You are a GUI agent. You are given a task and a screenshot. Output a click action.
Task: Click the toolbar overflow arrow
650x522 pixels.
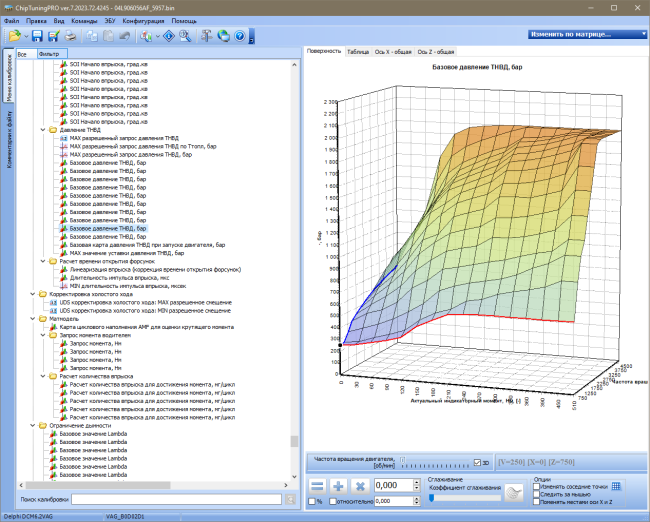tap(252, 36)
